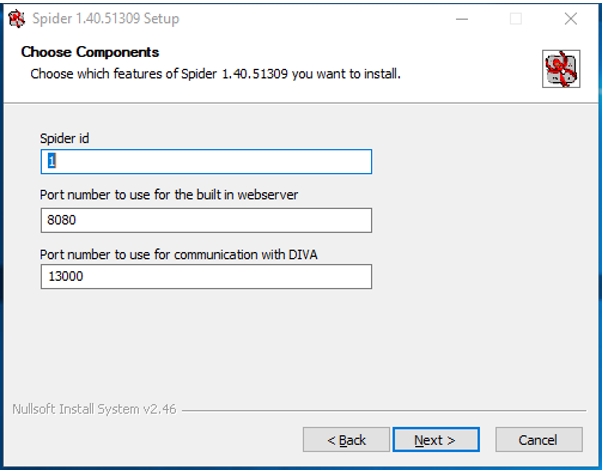Click the "Spider id" label

point(65,138)
